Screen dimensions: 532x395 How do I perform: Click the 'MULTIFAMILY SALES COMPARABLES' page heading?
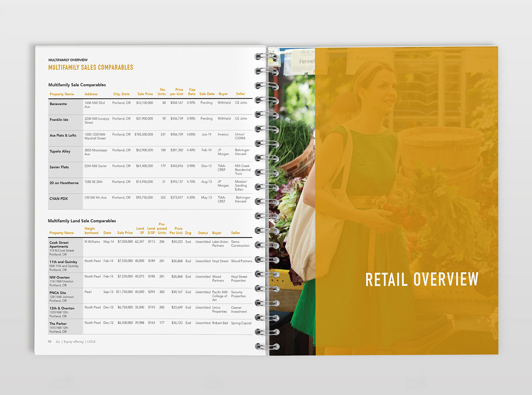91,68
